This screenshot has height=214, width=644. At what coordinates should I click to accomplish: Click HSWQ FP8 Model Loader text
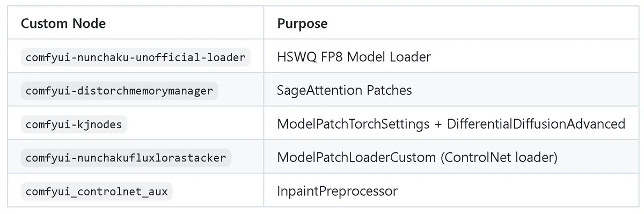(x=354, y=57)
